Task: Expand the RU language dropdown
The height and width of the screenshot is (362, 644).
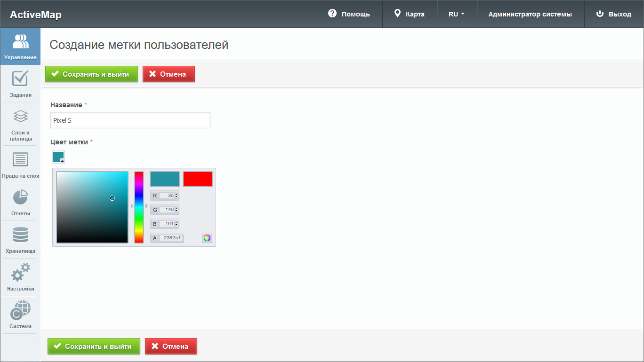Action: tap(457, 14)
